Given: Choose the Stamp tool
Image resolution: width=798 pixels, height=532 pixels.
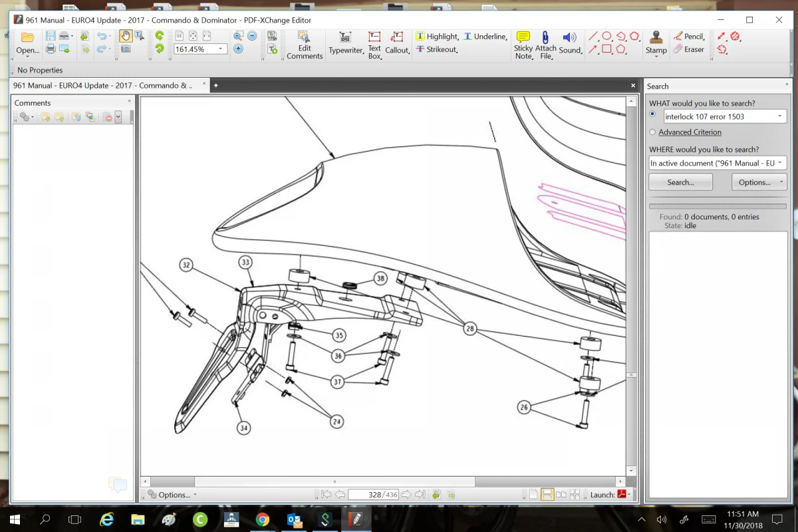Looking at the screenshot, I should (656, 38).
